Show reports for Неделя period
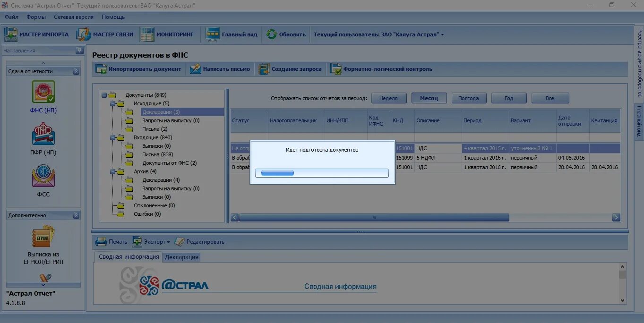 (x=388, y=98)
